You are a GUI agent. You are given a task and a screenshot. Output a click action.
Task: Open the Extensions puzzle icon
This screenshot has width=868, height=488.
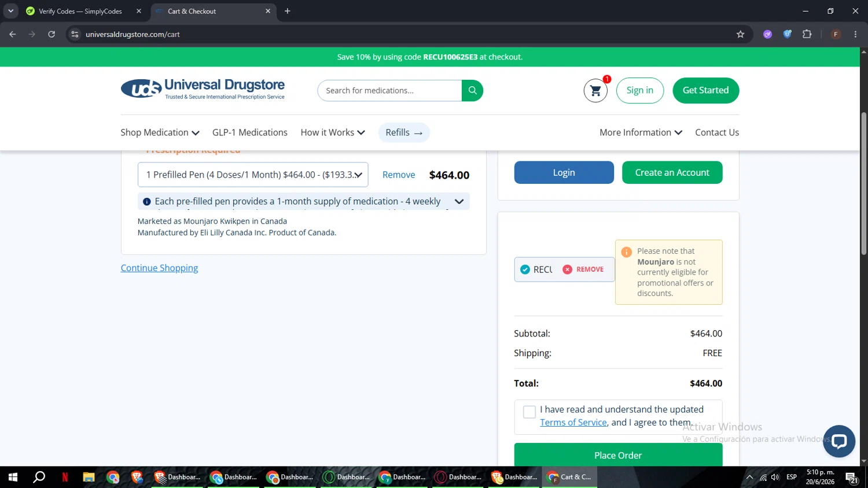[807, 34]
